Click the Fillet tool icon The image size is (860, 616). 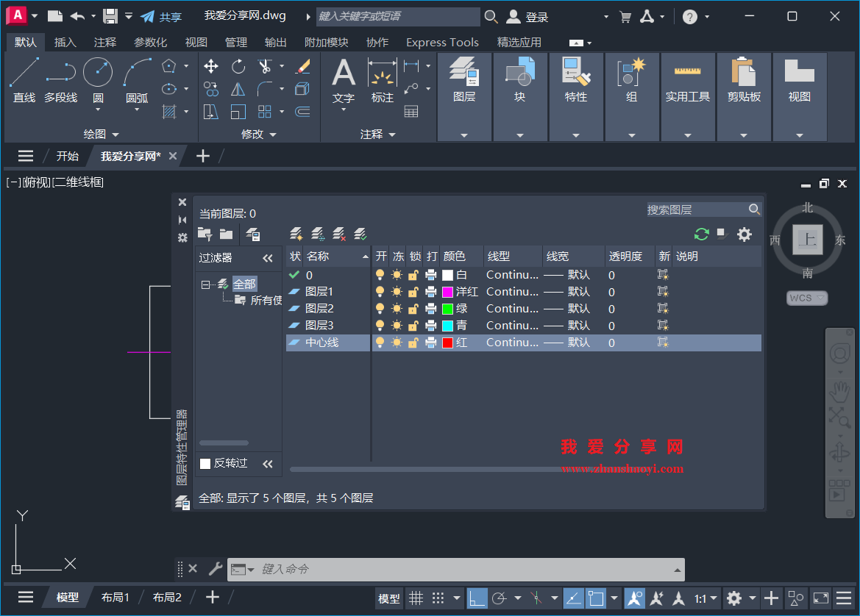pos(265,90)
